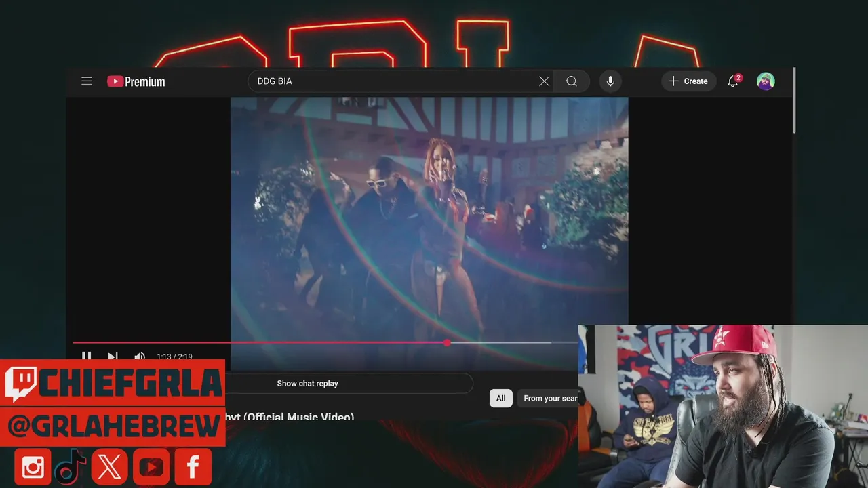Image resolution: width=868 pixels, height=488 pixels.
Task: Open the YouTube hamburger guide menu
Action: 86,81
